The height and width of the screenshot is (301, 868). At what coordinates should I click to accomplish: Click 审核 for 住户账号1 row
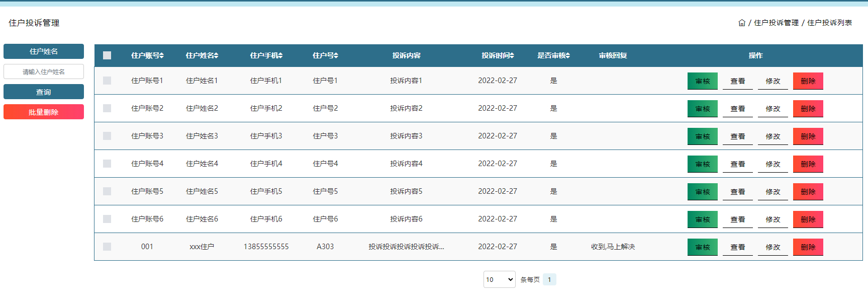(x=703, y=81)
